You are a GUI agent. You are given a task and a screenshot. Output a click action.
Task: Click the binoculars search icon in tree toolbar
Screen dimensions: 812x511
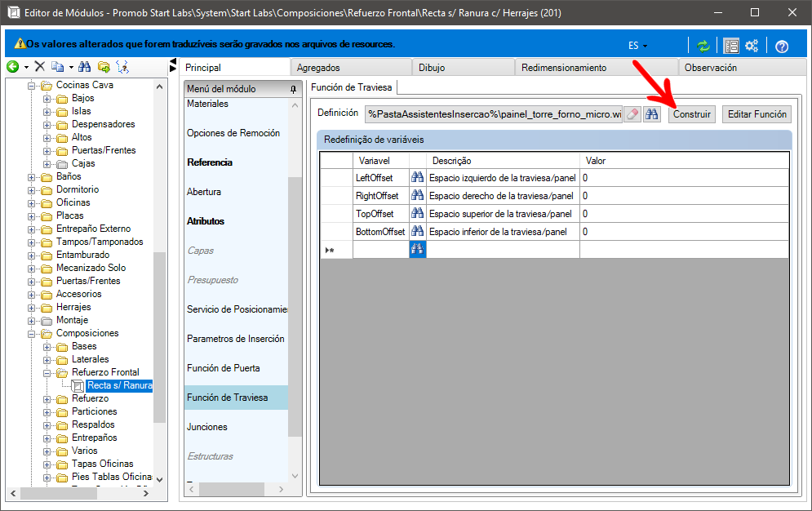coord(84,66)
